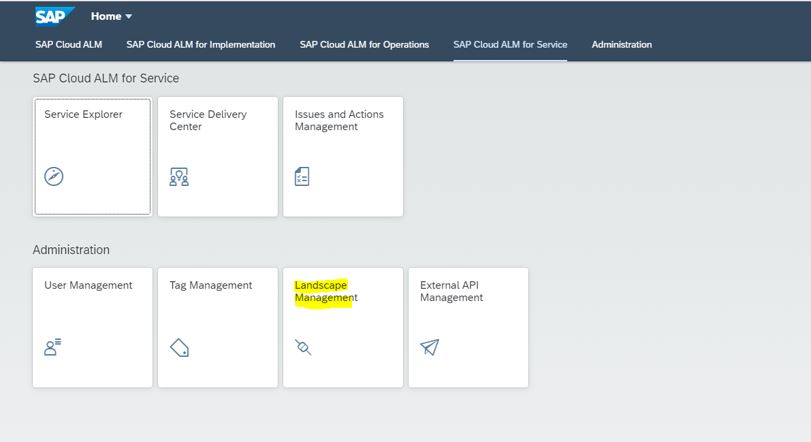811x442 pixels.
Task: Open Service Delivery Center tile title
Action: pos(208,120)
